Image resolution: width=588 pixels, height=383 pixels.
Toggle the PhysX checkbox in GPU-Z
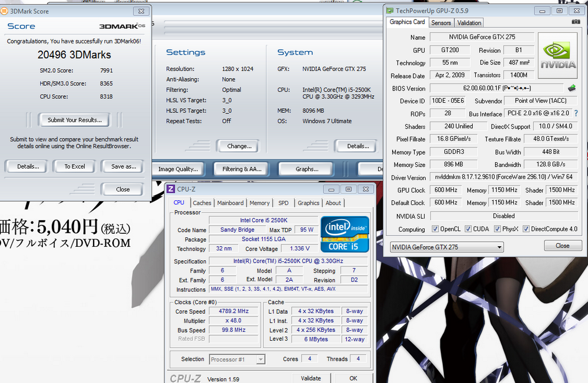pos(497,229)
